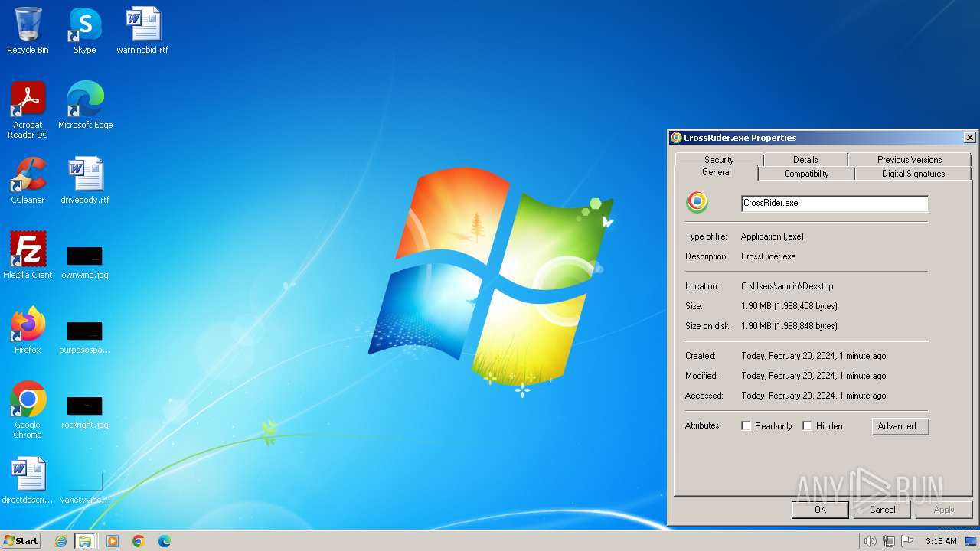This screenshot has height=551, width=980.
Task: Launch Skype from the desktop
Action: (84, 31)
